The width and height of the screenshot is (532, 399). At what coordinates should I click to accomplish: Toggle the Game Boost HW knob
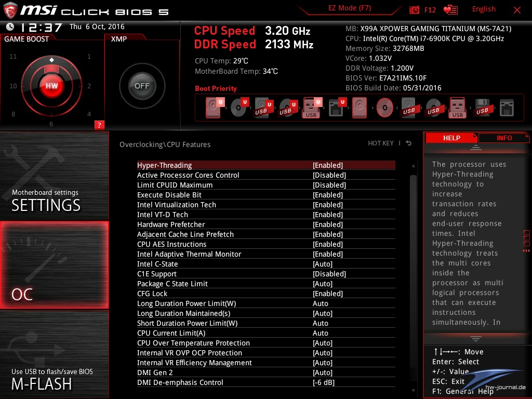point(51,86)
